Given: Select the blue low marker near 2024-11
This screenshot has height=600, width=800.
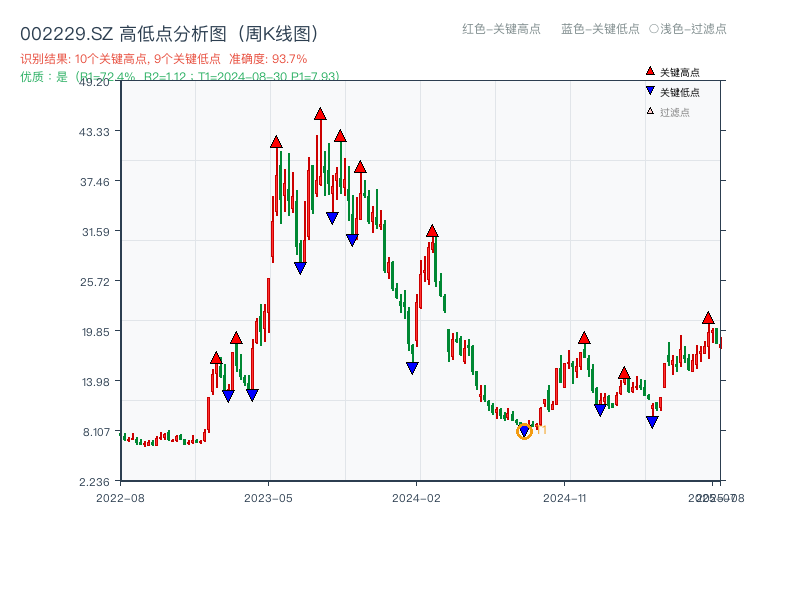Looking at the screenshot, I should click(x=598, y=409).
